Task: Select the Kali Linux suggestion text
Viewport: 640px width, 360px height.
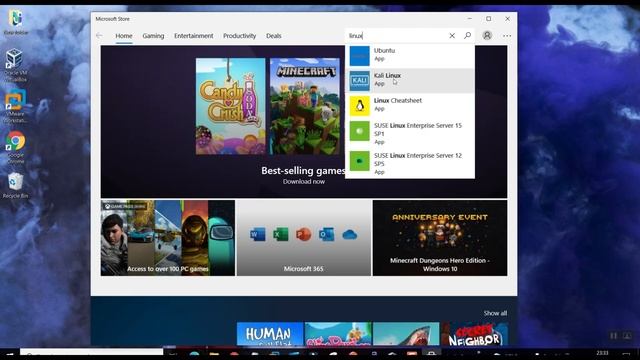Action: (387, 76)
